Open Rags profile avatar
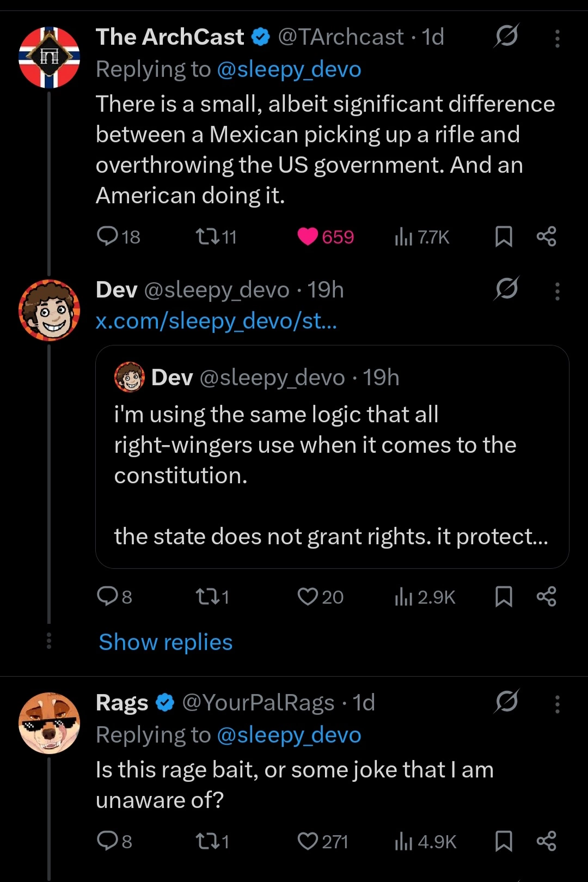Image resolution: width=588 pixels, height=882 pixels. tap(49, 723)
